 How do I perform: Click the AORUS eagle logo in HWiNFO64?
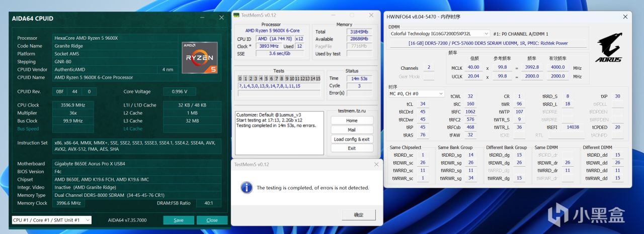[x=608, y=48]
